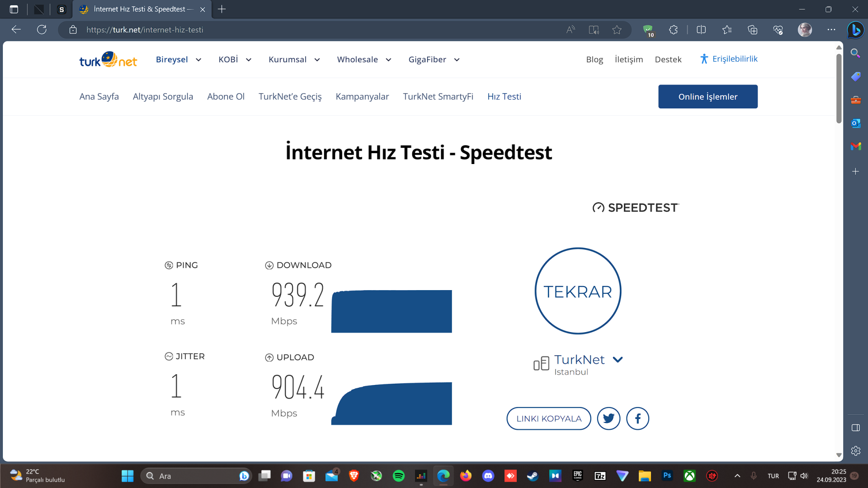Select the Altyapı Sorgula menu item
The image size is (868, 488).
[x=163, y=96]
